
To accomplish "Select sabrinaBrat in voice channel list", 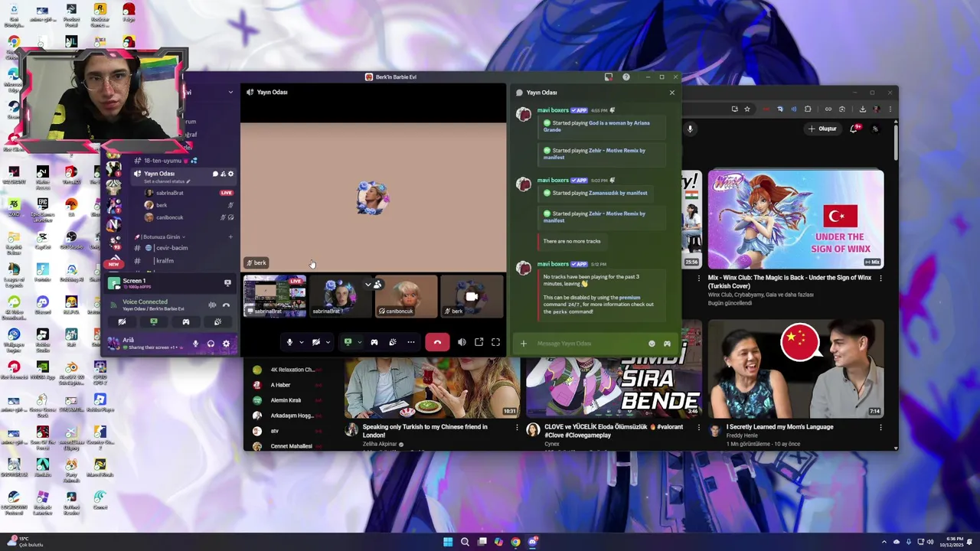I will click(190, 193).
